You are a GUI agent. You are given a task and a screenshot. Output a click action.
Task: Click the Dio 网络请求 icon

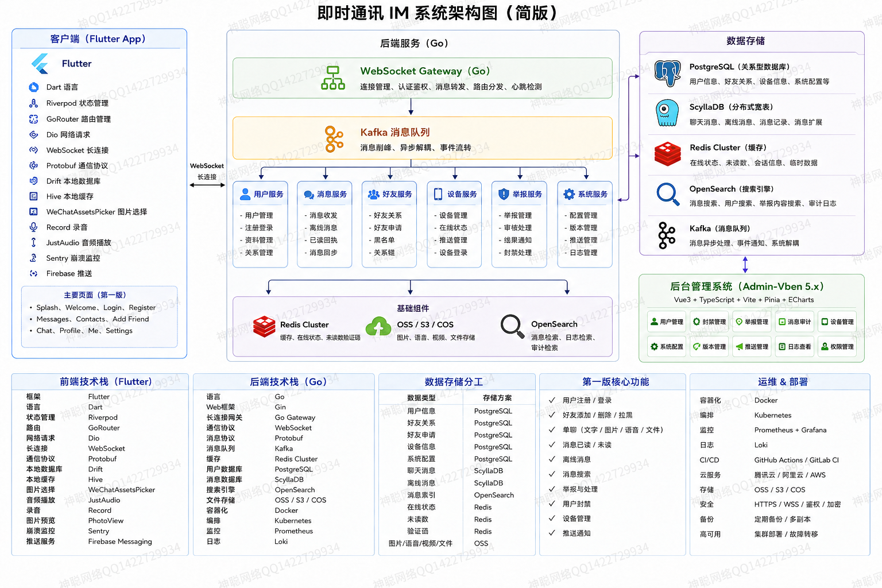pos(33,134)
